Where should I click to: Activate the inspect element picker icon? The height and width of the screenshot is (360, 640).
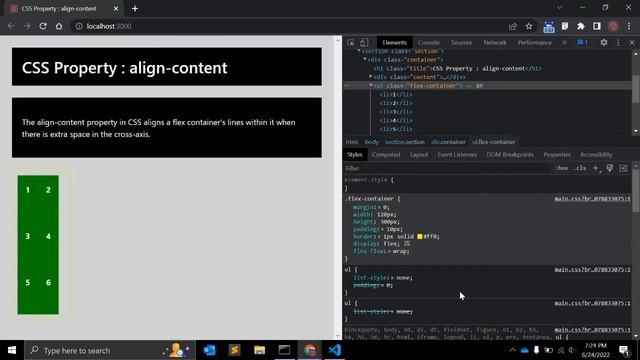[x=351, y=42]
